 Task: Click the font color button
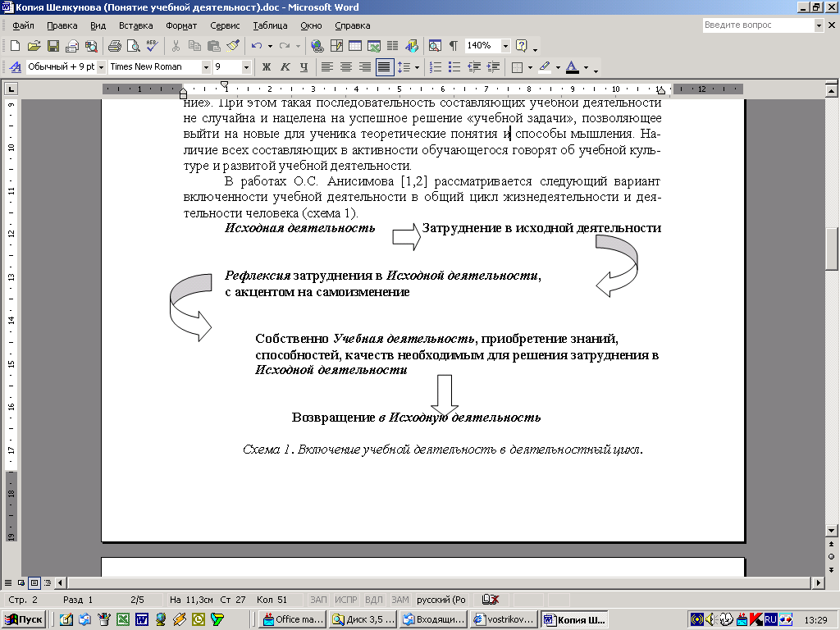coord(573,67)
